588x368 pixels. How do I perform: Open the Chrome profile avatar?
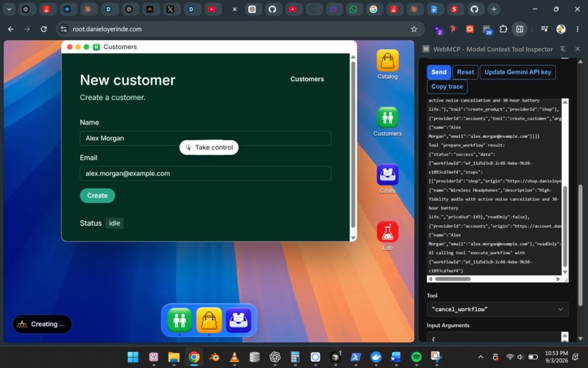tap(561, 29)
